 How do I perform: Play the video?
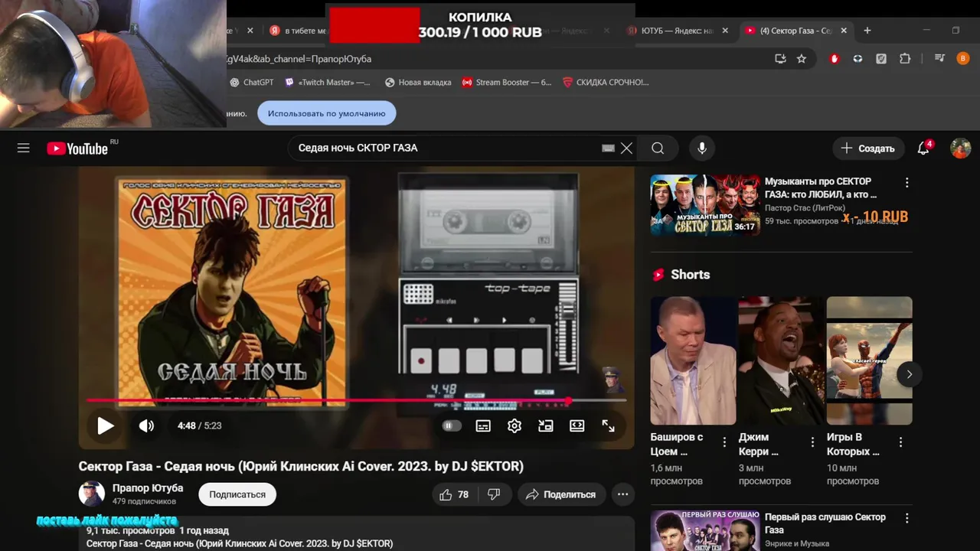coord(106,425)
